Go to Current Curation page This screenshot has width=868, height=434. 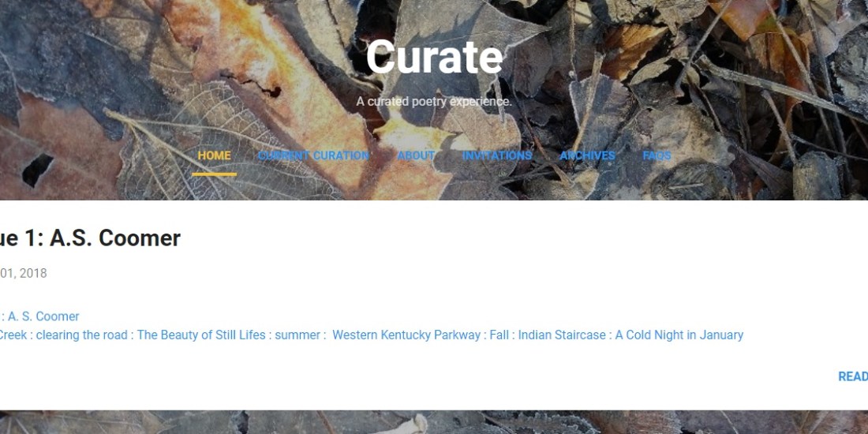(313, 156)
